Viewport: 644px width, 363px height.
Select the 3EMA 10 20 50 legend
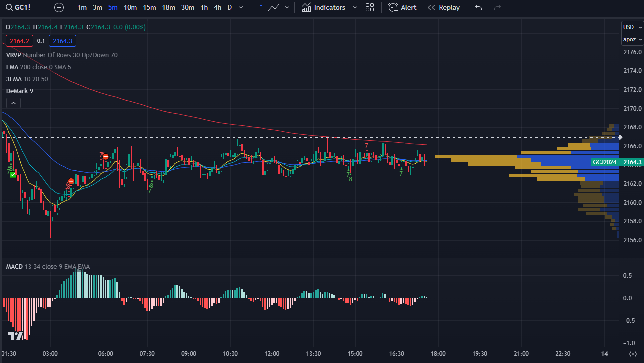[x=27, y=79]
